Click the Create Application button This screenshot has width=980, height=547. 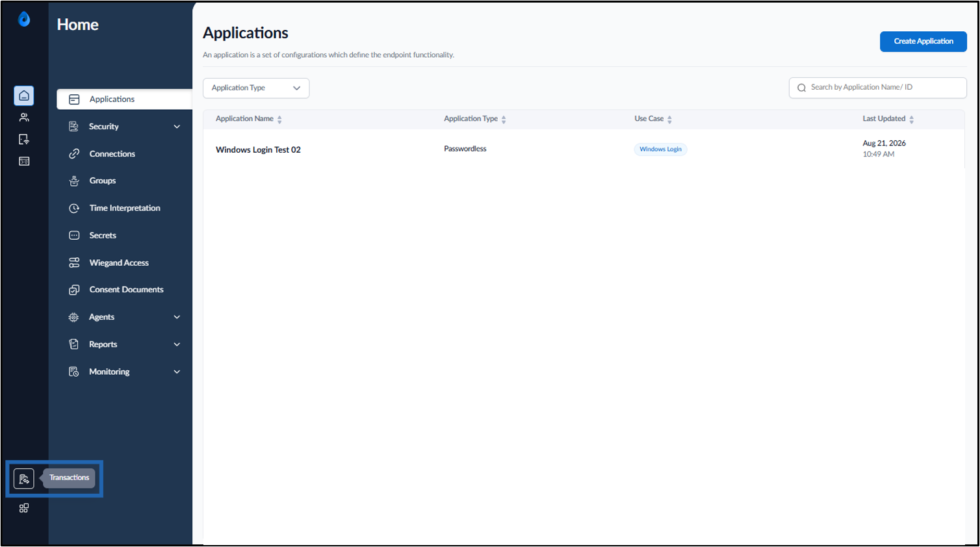tap(923, 42)
